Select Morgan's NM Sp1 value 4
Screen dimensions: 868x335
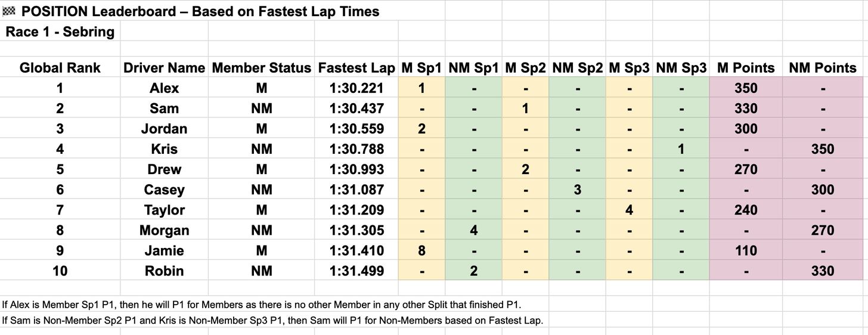point(473,230)
